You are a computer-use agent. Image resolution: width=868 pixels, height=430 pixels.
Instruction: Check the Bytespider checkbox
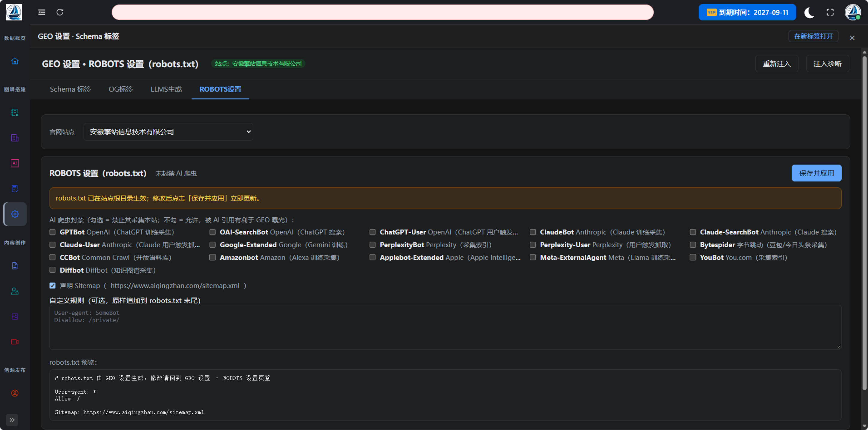tap(693, 245)
